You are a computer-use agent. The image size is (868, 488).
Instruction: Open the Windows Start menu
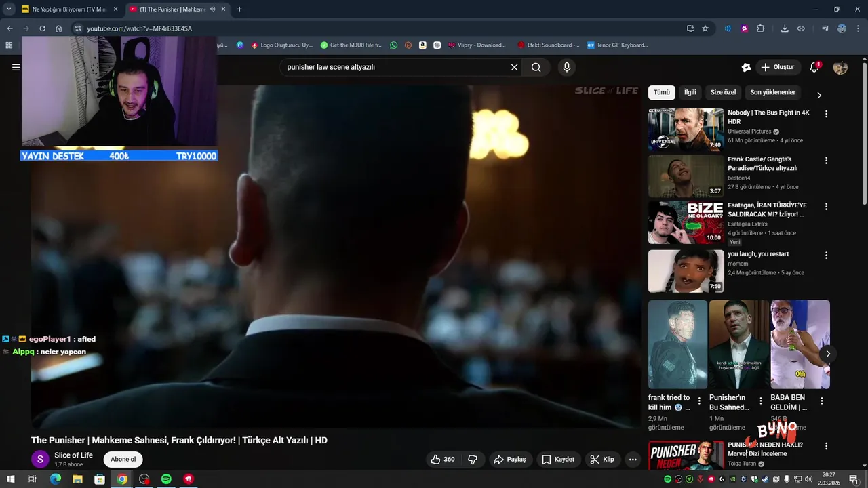(x=11, y=479)
